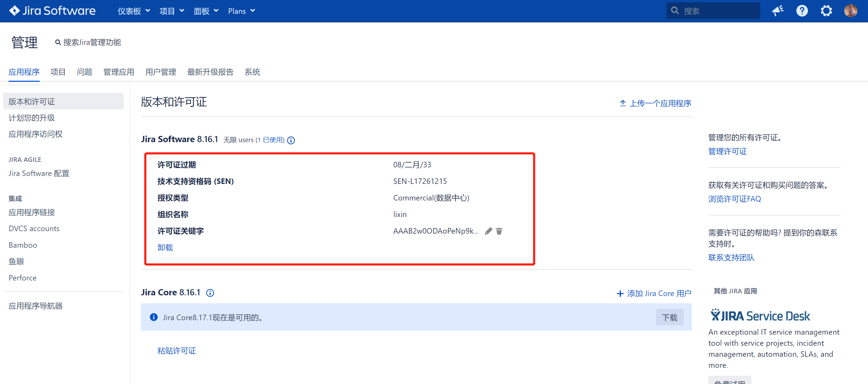Select the 系统 admin tab
The image size is (868, 384).
point(252,72)
